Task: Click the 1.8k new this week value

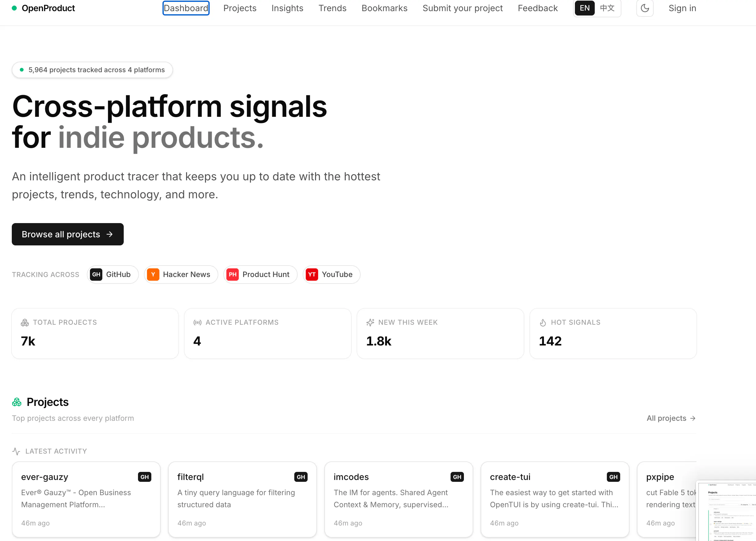Action: 379,341
